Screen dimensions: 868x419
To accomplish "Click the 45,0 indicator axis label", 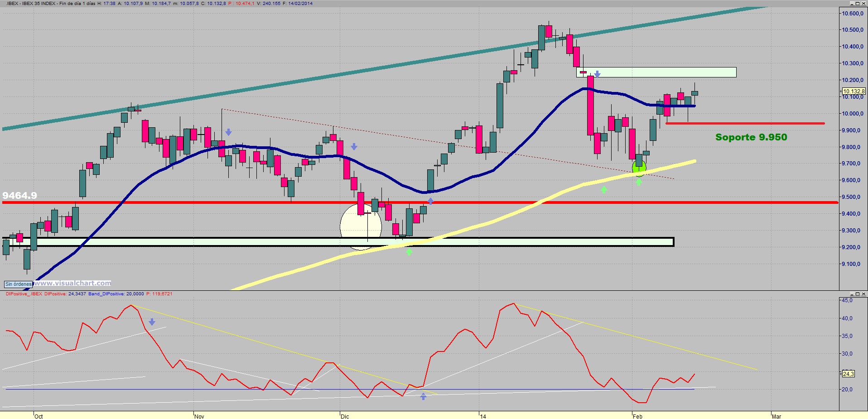I will pyautogui.click(x=847, y=300).
